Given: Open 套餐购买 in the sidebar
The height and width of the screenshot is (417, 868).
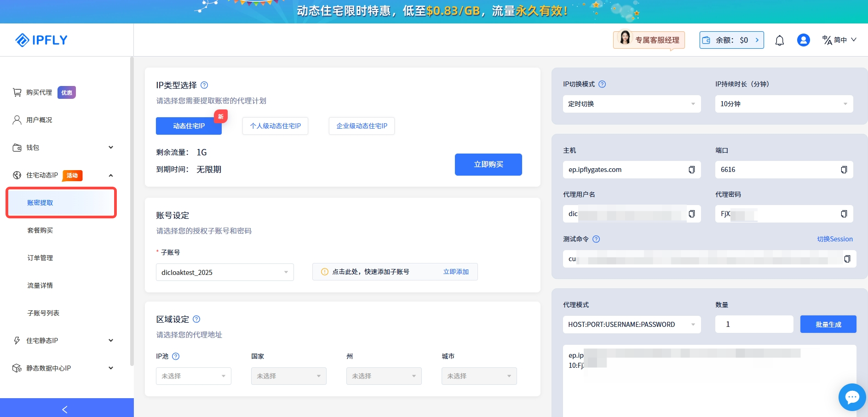Looking at the screenshot, I should click(40, 230).
